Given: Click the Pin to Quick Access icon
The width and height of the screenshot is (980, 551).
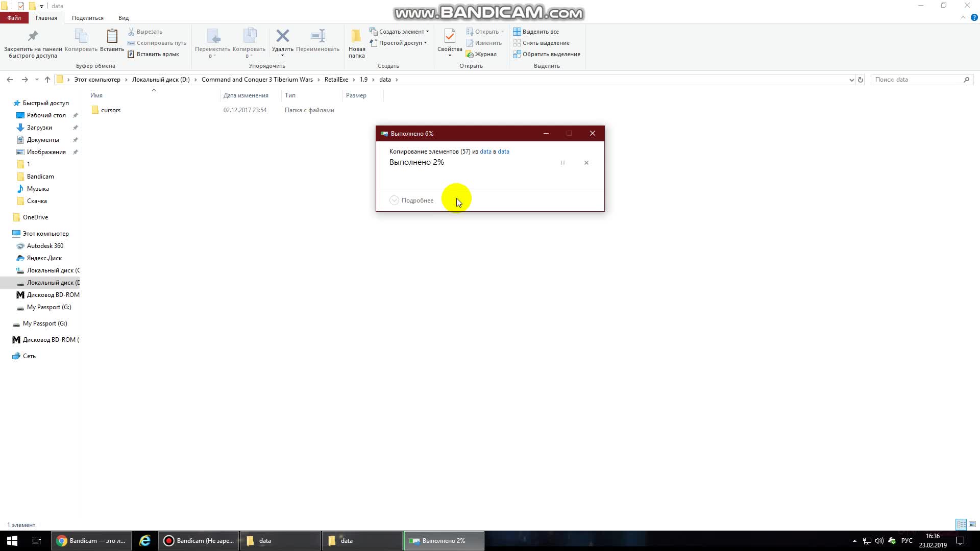Looking at the screenshot, I should [x=33, y=36].
